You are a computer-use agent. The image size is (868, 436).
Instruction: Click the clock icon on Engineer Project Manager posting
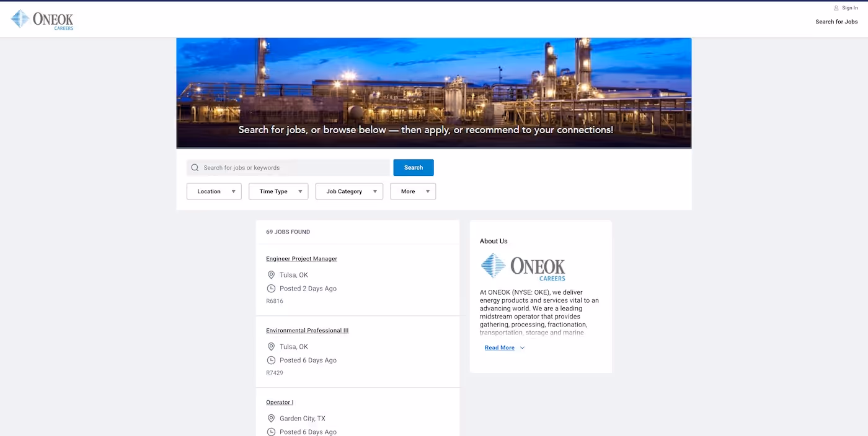coord(271,288)
